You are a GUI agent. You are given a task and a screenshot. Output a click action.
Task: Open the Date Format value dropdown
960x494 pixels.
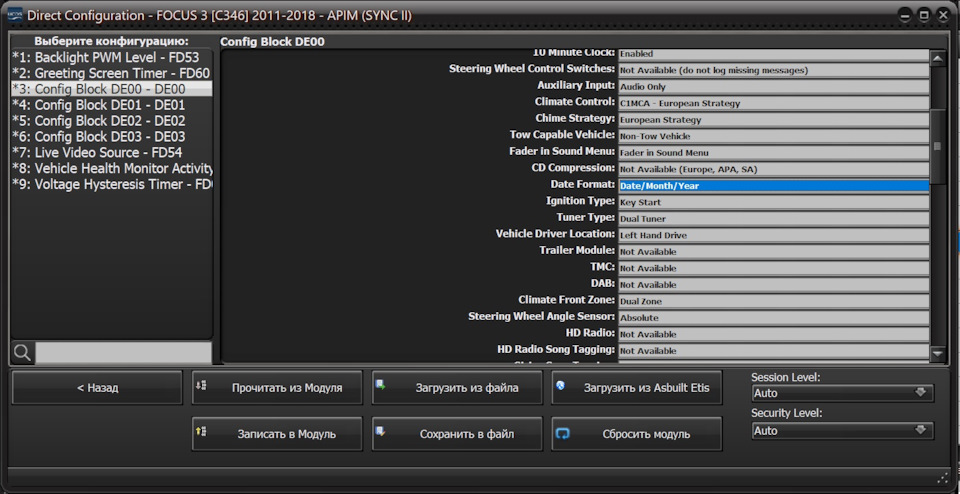(773, 185)
